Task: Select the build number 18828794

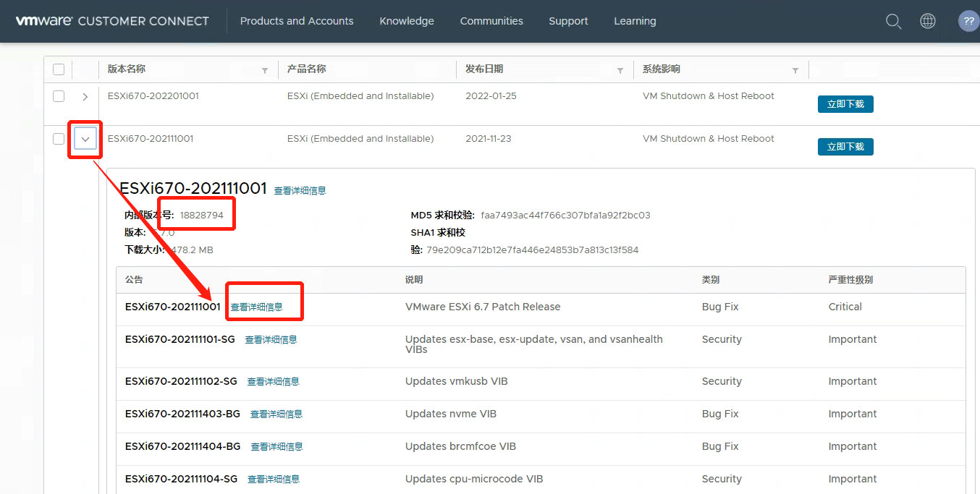Action: pyautogui.click(x=202, y=216)
